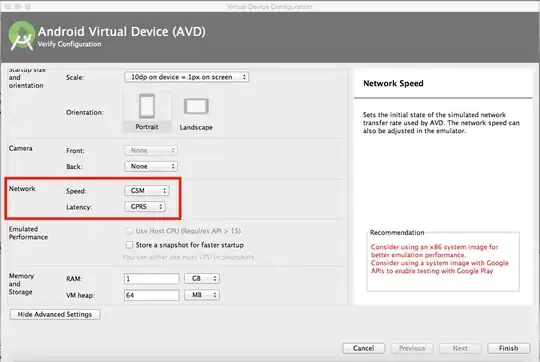Click the Camera section label
The width and height of the screenshot is (540, 362).
pos(21,148)
